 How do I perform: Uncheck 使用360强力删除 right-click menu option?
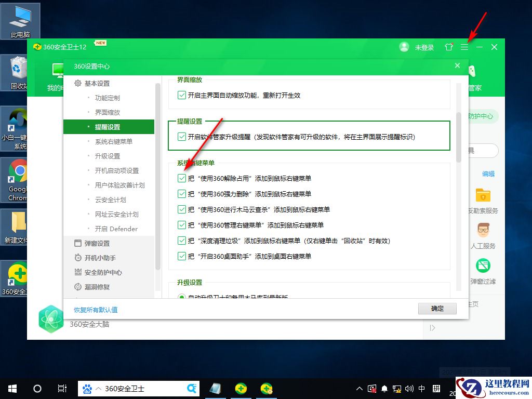pos(181,194)
